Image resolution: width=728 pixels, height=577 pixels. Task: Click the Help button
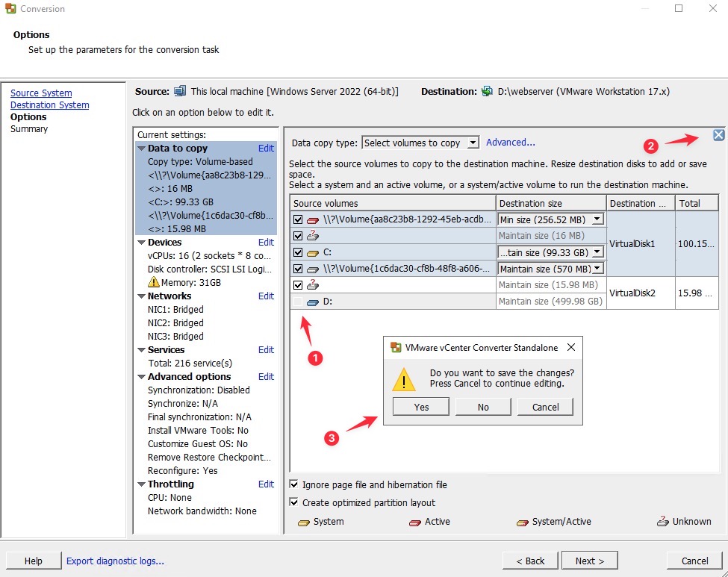[34, 561]
